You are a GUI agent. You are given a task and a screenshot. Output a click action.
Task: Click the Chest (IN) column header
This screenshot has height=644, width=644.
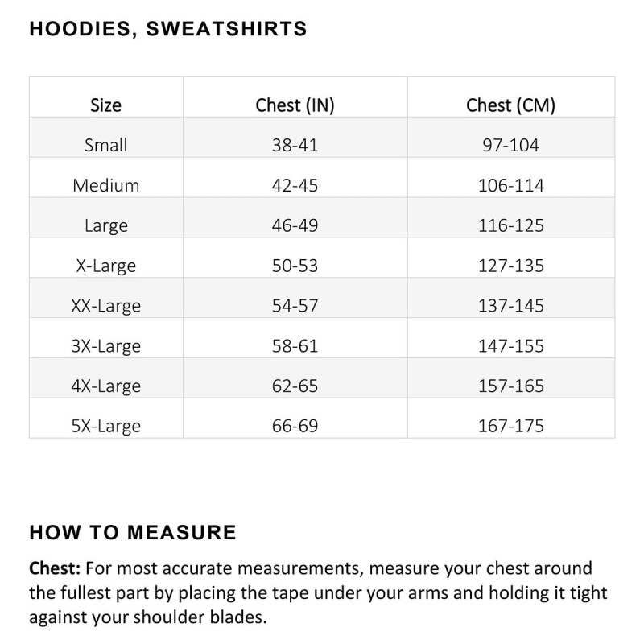coord(295,105)
